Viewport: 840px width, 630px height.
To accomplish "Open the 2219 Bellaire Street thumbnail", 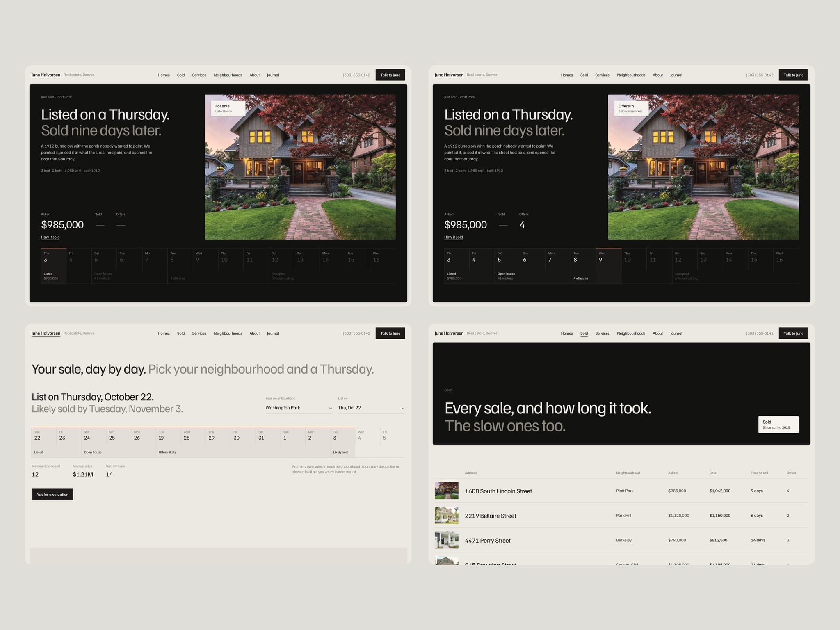I will point(447,515).
